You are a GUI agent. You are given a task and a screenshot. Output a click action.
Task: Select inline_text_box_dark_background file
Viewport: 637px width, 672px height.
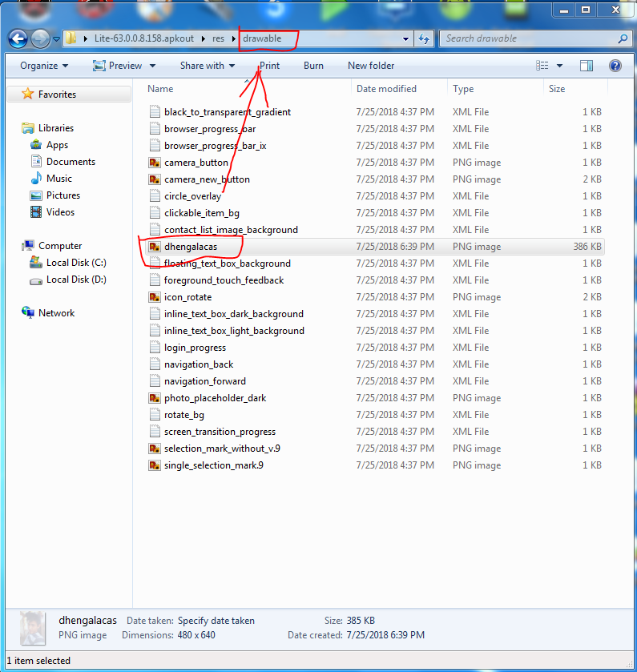234,314
